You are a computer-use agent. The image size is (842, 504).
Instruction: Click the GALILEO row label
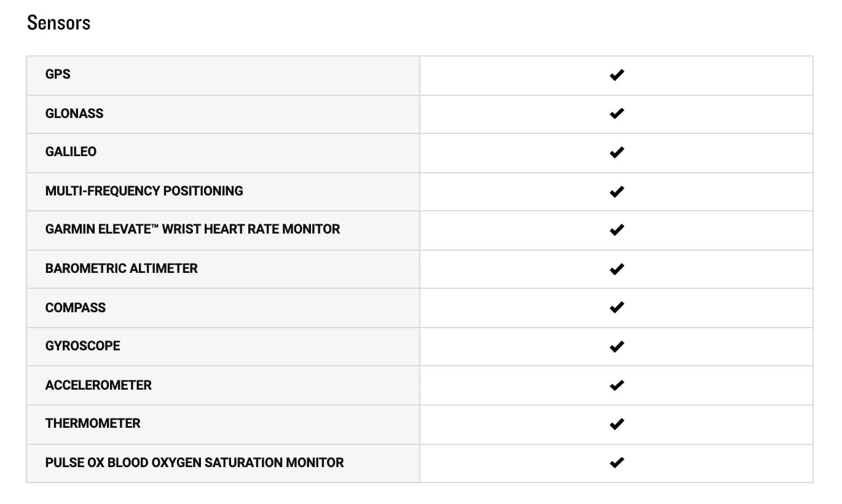tap(71, 152)
